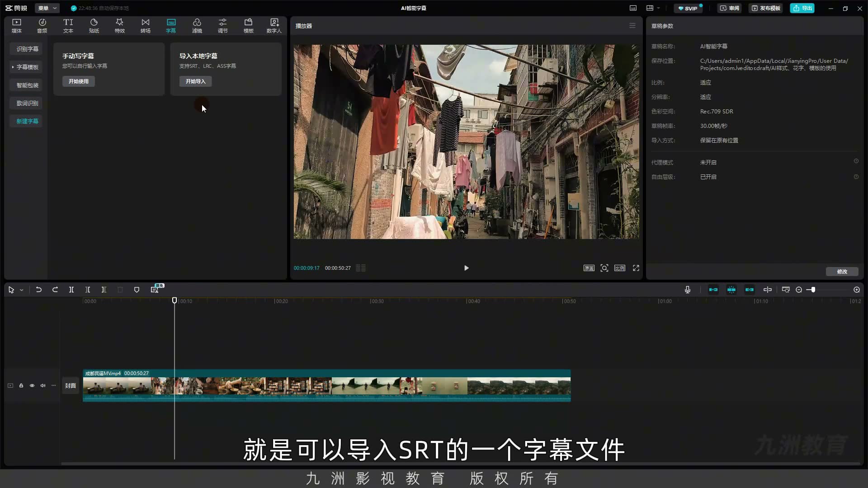Toggle main track magnet snapping

pyautogui.click(x=713, y=290)
